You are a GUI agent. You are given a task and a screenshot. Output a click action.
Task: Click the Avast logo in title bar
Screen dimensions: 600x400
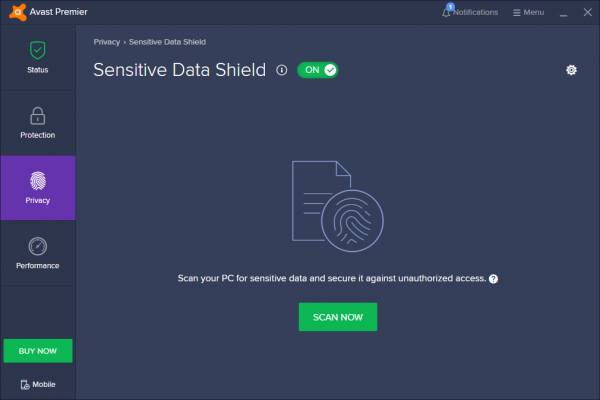tap(12, 12)
